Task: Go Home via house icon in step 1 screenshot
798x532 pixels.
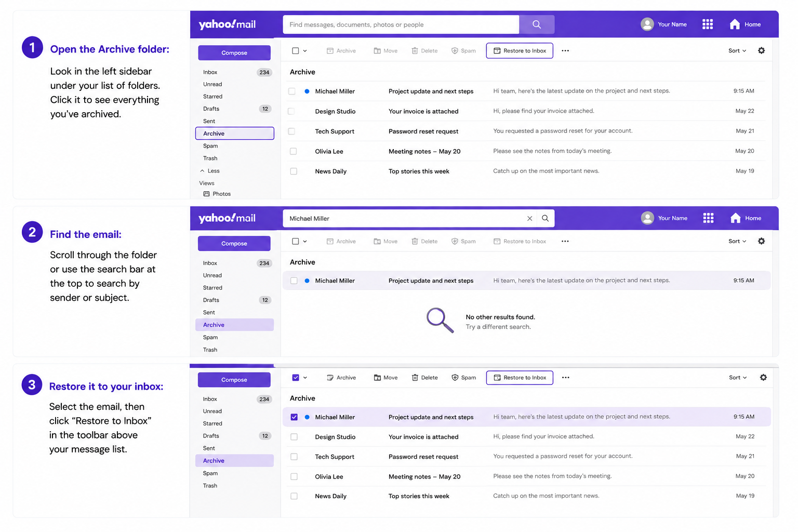Action: 735,24
